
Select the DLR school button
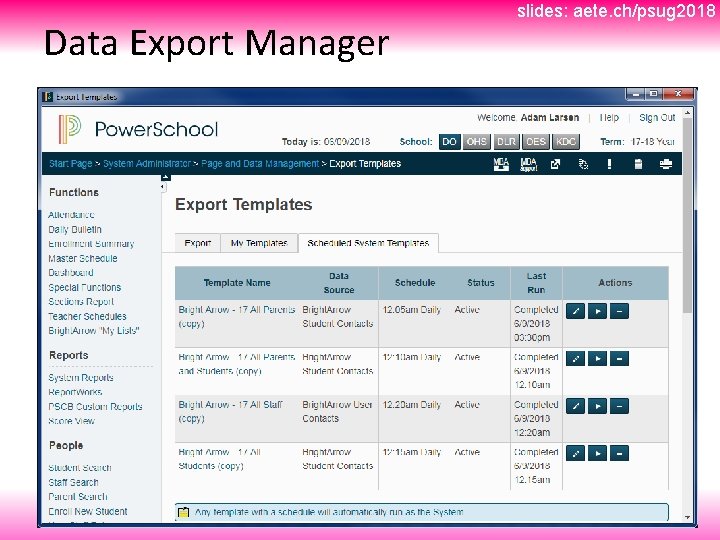coord(506,142)
